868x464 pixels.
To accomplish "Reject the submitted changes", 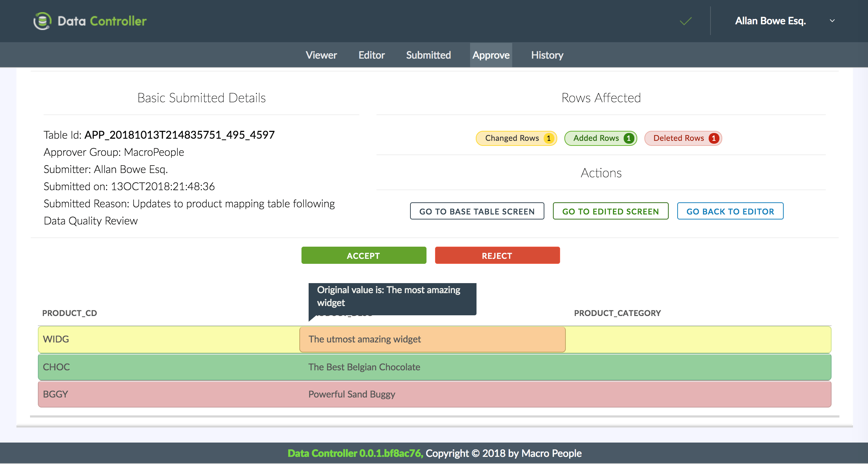I will coord(497,256).
